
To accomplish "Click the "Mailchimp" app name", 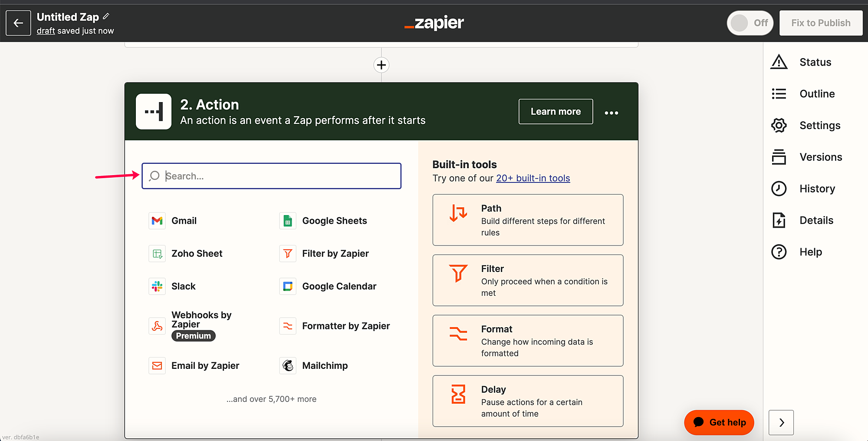I will click(325, 366).
